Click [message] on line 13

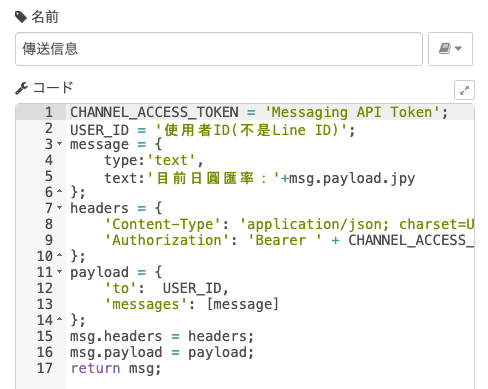click(x=242, y=304)
